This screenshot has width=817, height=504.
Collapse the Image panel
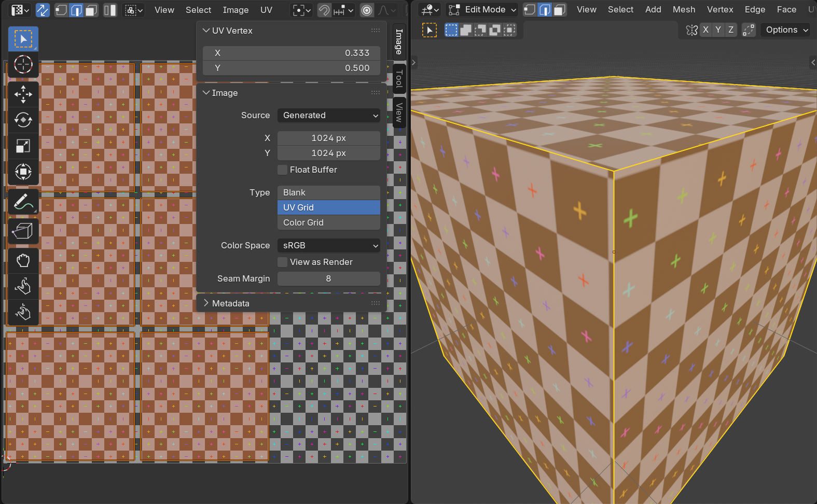click(x=206, y=93)
